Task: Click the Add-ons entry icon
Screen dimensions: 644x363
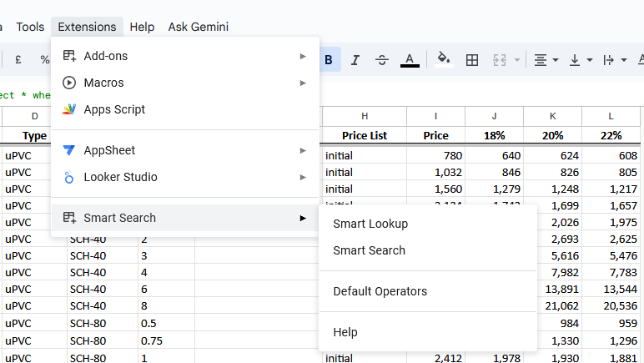Action: (69, 56)
